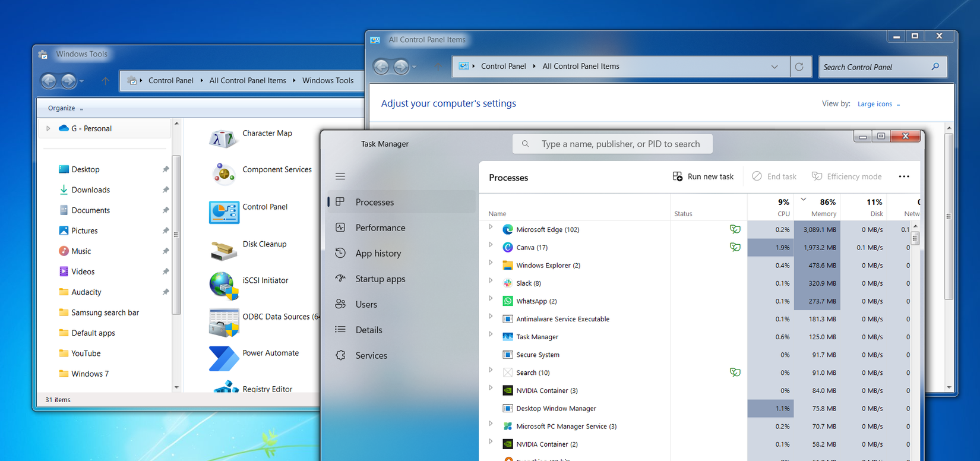Viewport: 980px width, 461px height.
Task: Open the View by Large icons dropdown
Action: [878, 104]
